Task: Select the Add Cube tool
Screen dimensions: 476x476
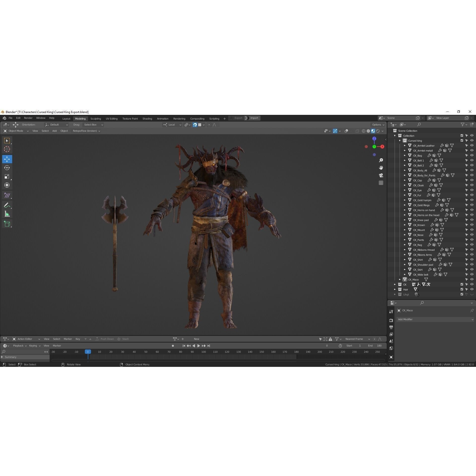Action: (x=7, y=223)
